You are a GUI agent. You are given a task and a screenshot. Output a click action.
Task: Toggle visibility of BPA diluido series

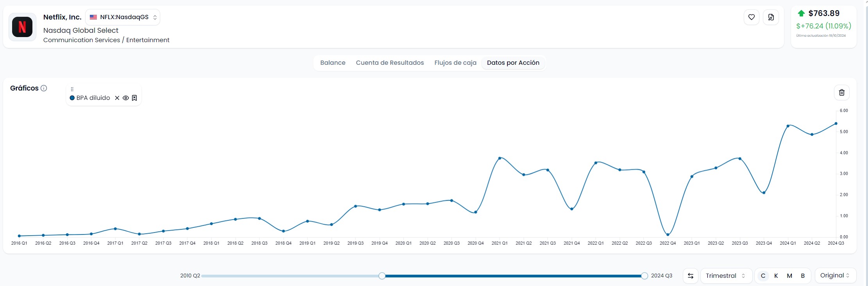pyautogui.click(x=126, y=98)
